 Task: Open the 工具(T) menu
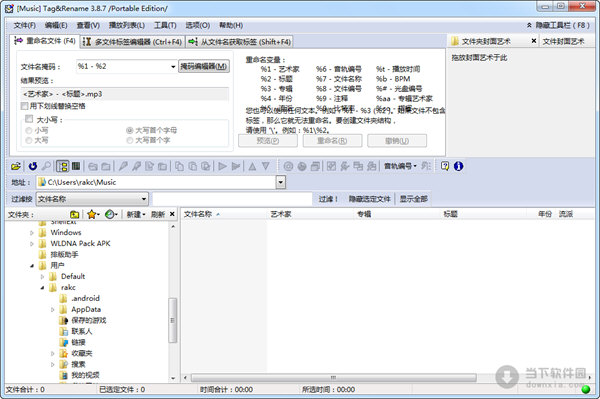click(165, 25)
